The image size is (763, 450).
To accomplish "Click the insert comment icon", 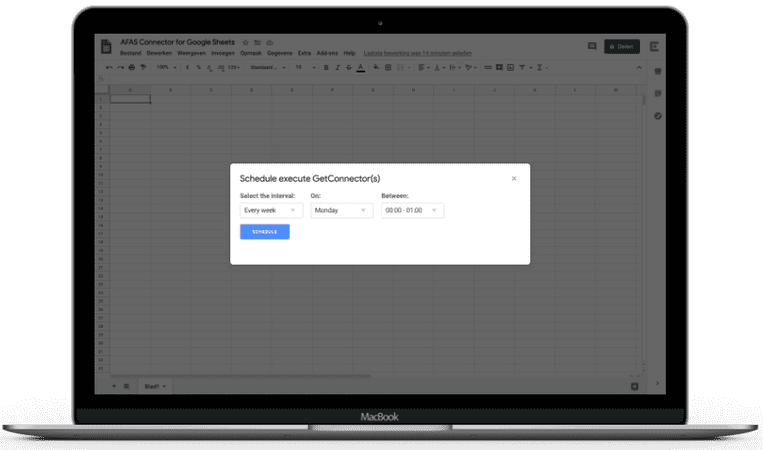I will (x=499, y=68).
